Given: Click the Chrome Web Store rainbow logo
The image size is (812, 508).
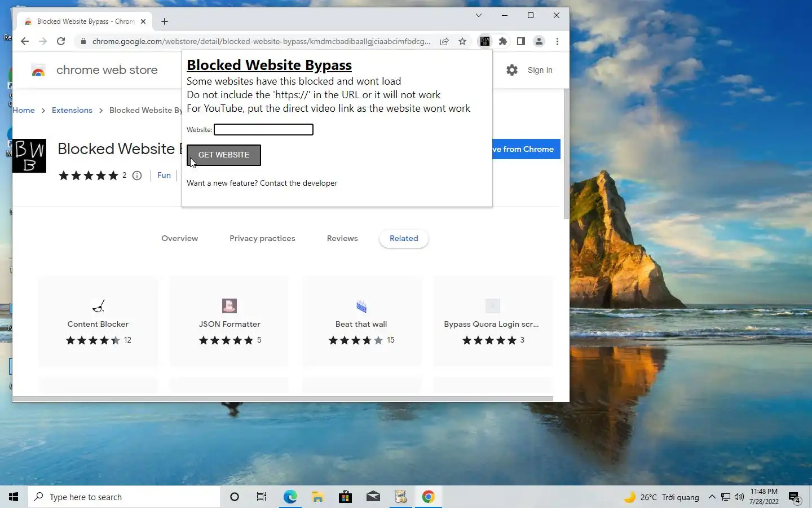Looking at the screenshot, I should 38,71.
